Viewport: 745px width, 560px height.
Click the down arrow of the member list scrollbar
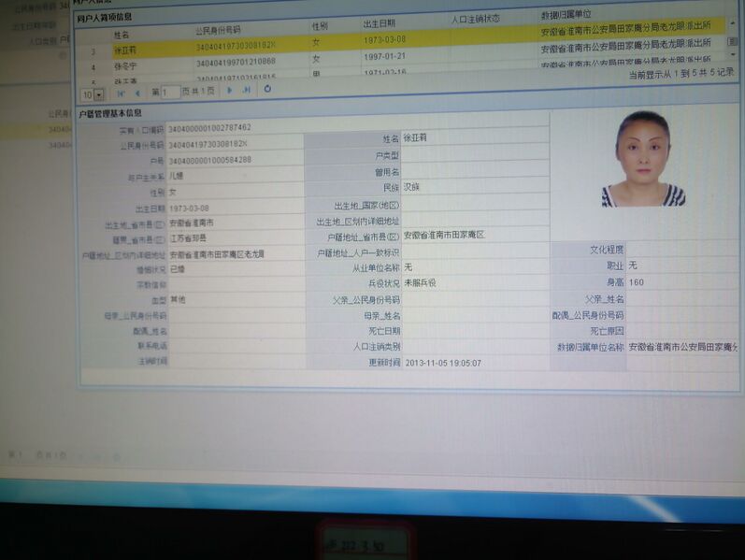pyautogui.click(x=733, y=55)
